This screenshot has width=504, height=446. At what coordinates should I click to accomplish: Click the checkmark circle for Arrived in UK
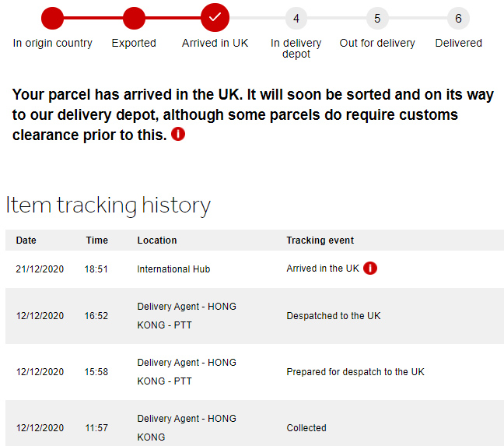215,17
